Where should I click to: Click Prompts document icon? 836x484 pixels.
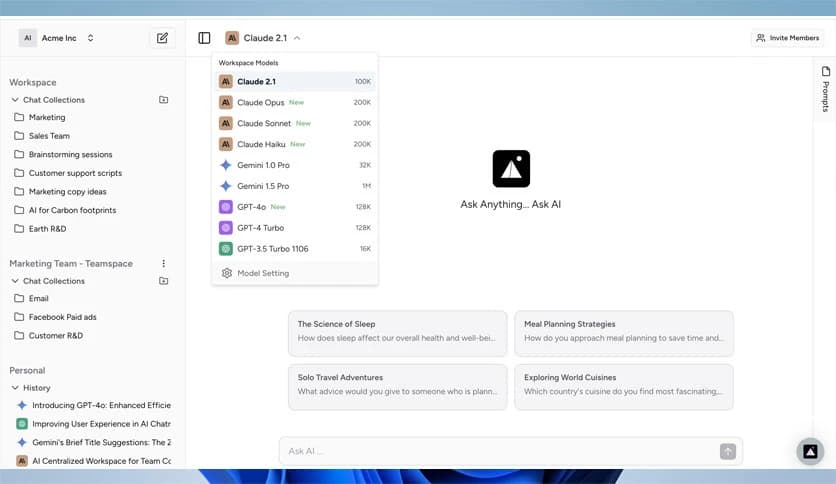coord(826,71)
